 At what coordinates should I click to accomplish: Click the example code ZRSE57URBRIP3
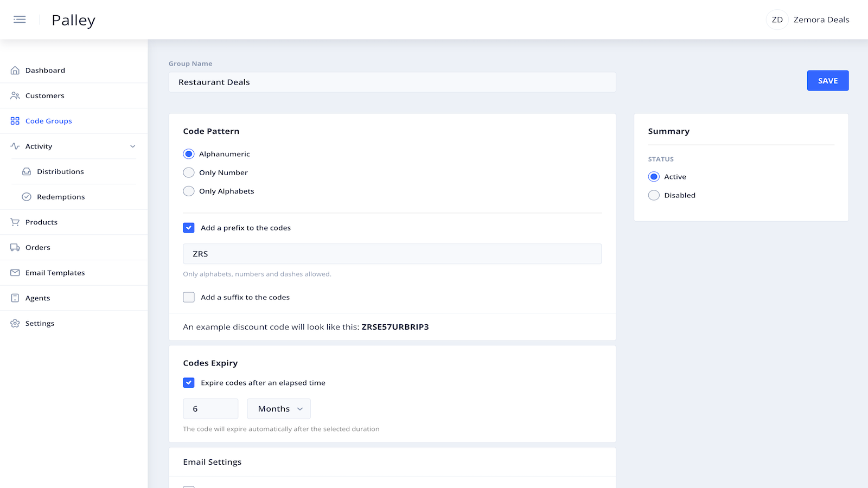pyautogui.click(x=395, y=327)
